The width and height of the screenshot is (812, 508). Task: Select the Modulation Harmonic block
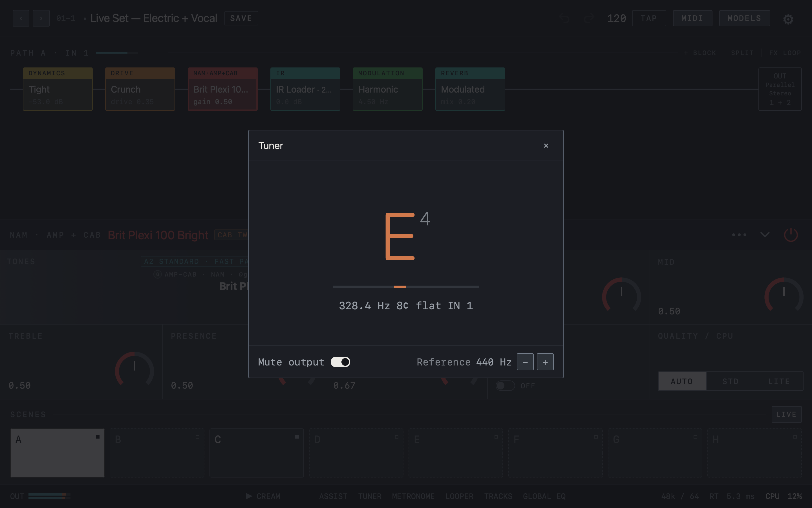[x=388, y=89]
